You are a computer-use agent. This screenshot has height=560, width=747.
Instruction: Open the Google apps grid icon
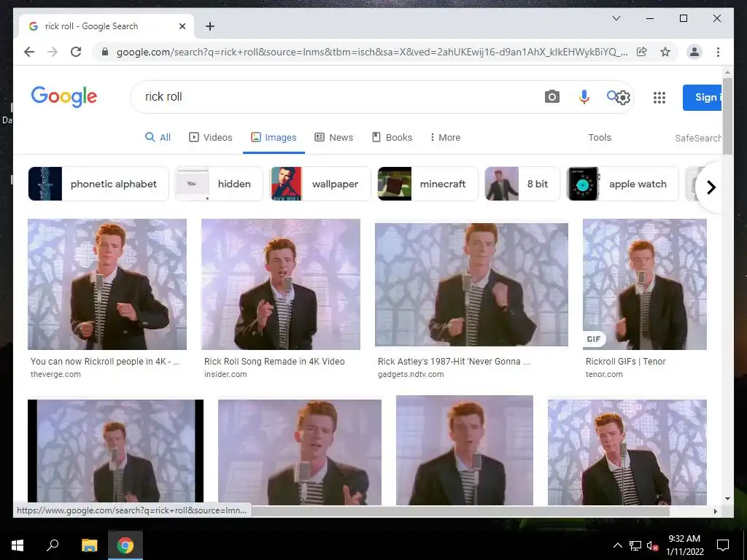coord(659,98)
